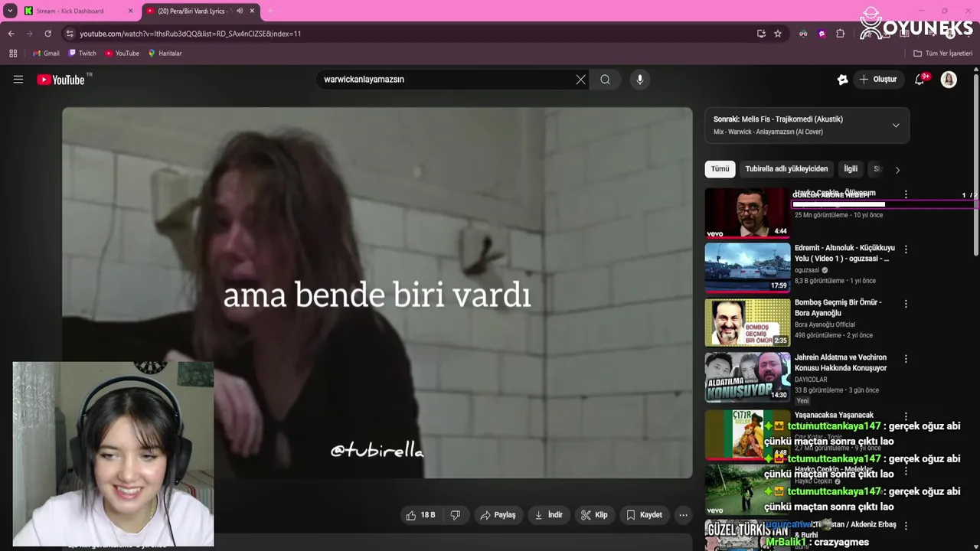
Task: Open options for Edremit Altınoluk video
Action: (x=906, y=249)
